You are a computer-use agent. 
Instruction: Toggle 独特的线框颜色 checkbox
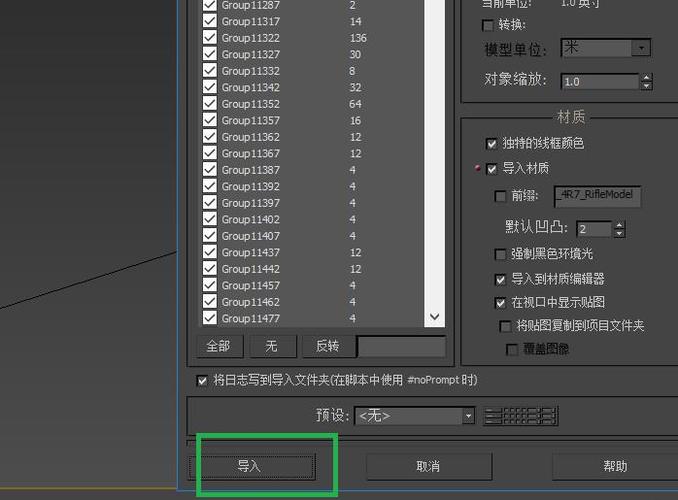click(491, 144)
